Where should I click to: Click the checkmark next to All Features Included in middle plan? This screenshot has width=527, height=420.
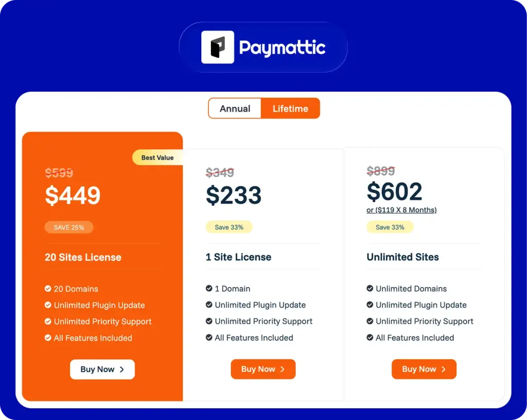click(x=209, y=338)
